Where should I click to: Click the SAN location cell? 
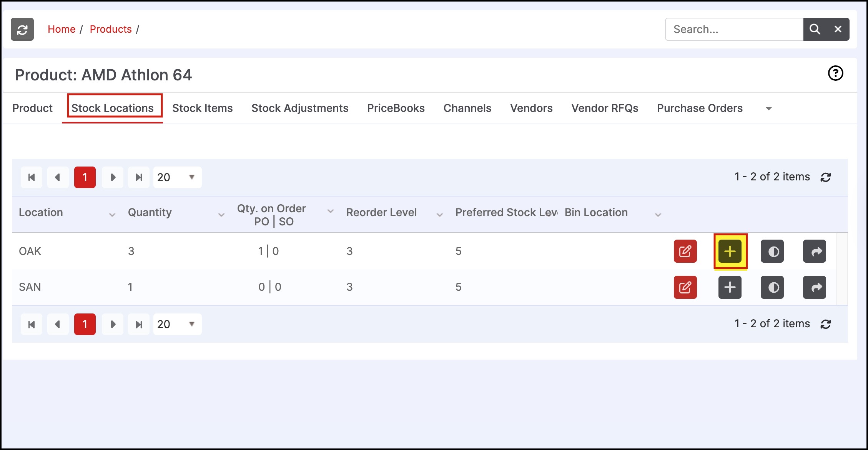pos(30,287)
